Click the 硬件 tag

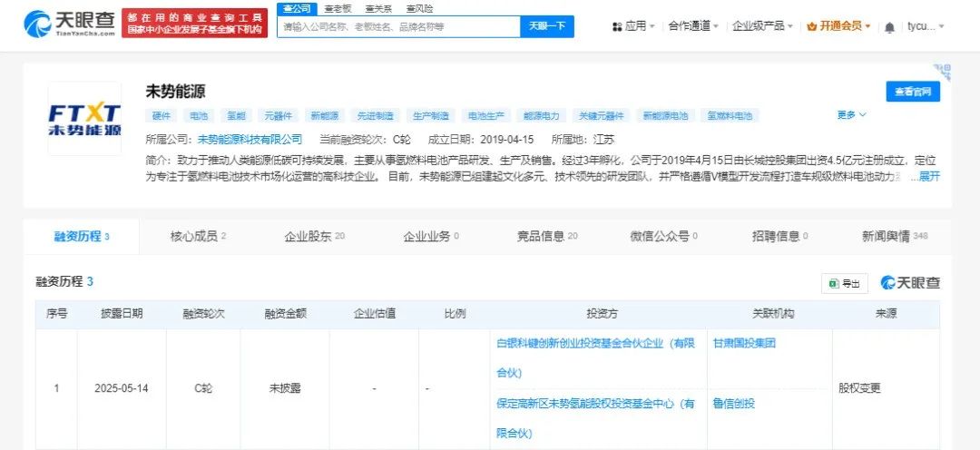[x=162, y=115]
